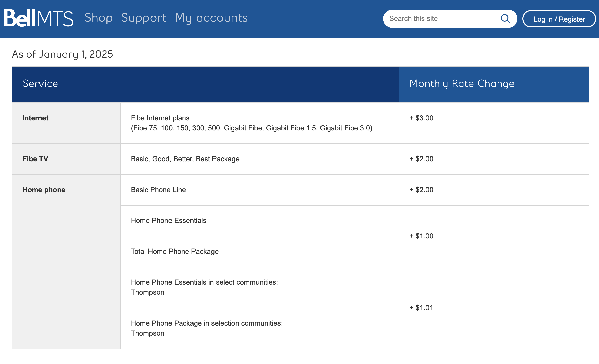
Task: Click 'Home Phone Package in selection communities' text
Action: pyautogui.click(x=207, y=323)
